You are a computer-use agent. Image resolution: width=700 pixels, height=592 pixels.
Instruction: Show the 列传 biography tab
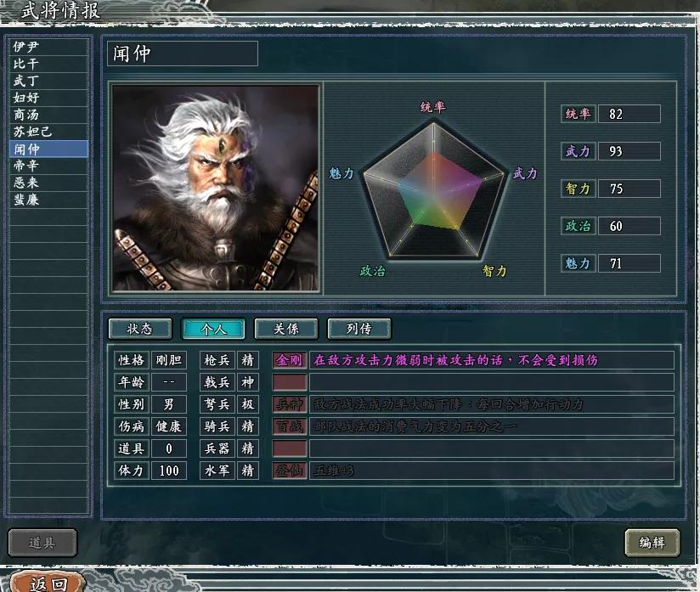359,329
